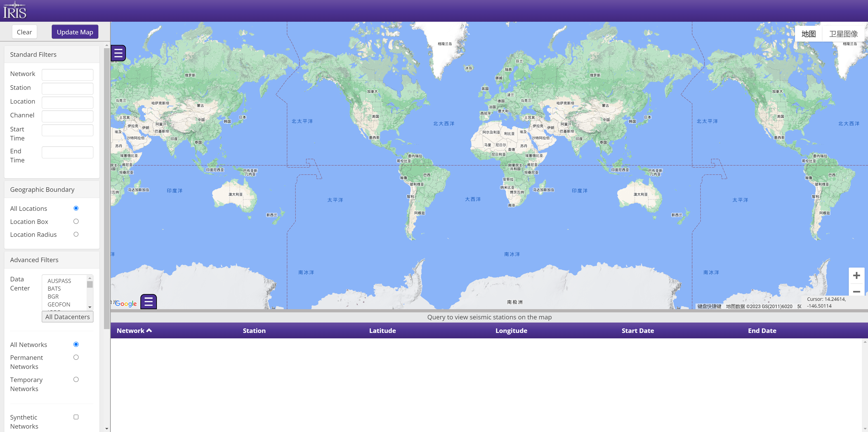The width and height of the screenshot is (868, 432).
Task: Focus the Location input field
Action: click(x=67, y=102)
